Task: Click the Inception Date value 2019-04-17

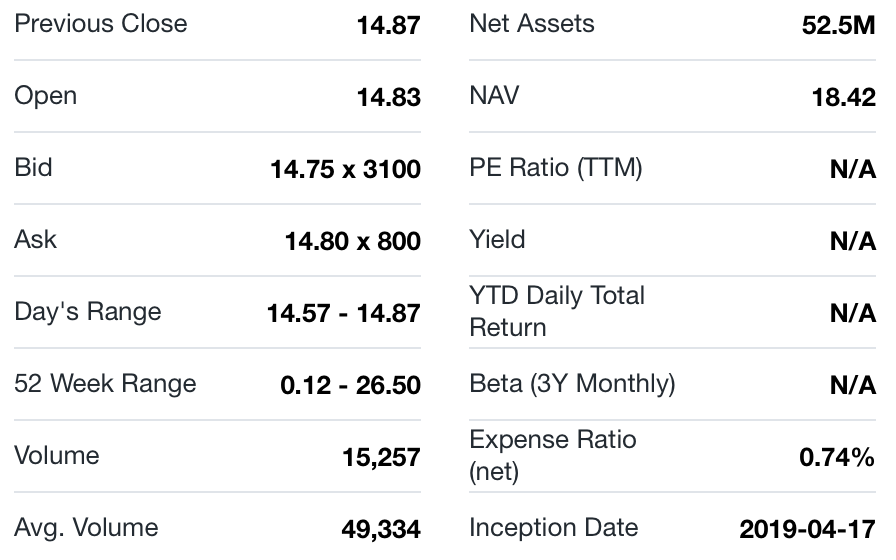Action: coord(807,530)
